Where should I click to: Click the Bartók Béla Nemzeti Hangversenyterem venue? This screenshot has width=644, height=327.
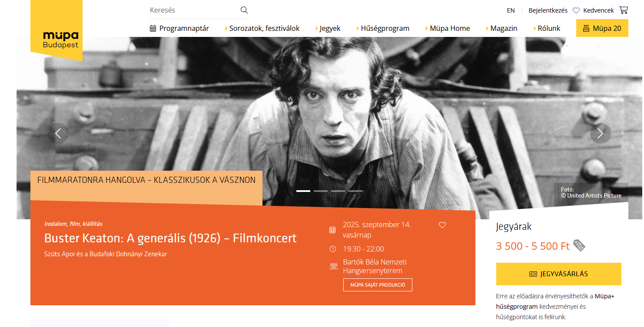click(x=375, y=266)
